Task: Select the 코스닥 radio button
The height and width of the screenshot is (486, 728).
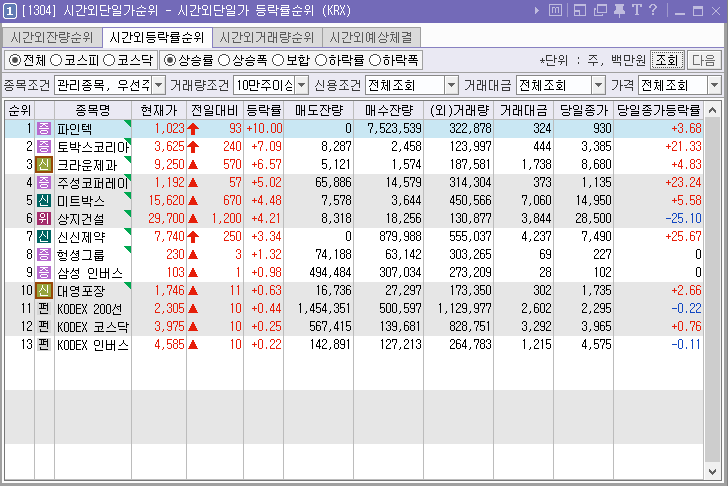Action: (109, 60)
